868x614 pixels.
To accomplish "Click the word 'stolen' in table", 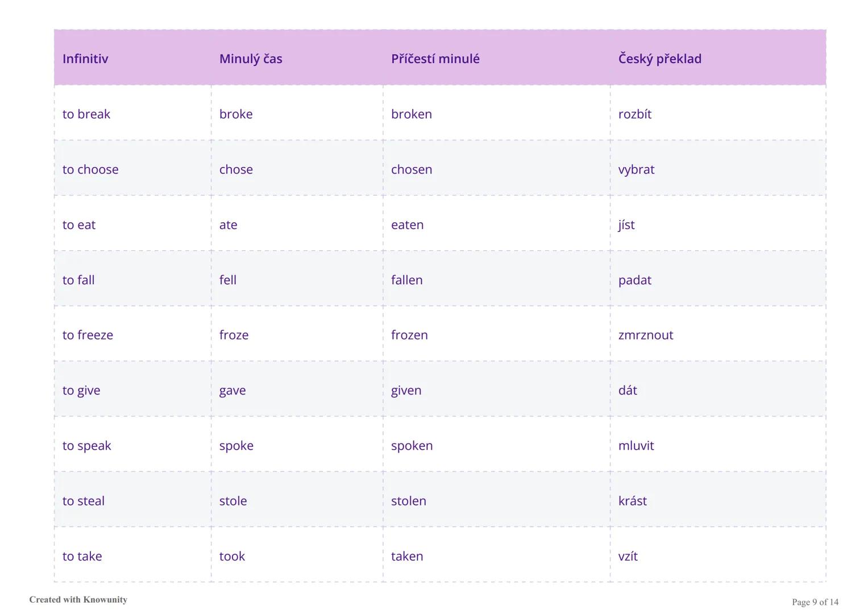I will point(408,501).
